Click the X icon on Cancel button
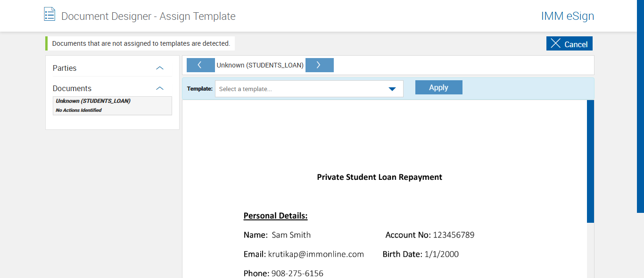This screenshot has height=278, width=644. pyautogui.click(x=556, y=43)
